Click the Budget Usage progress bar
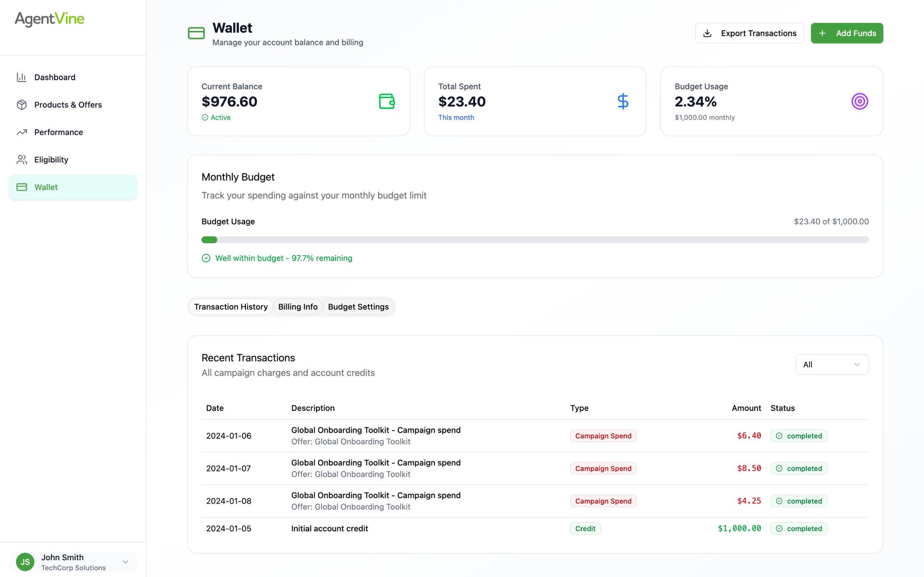The height and width of the screenshot is (577, 924). (x=535, y=240)
